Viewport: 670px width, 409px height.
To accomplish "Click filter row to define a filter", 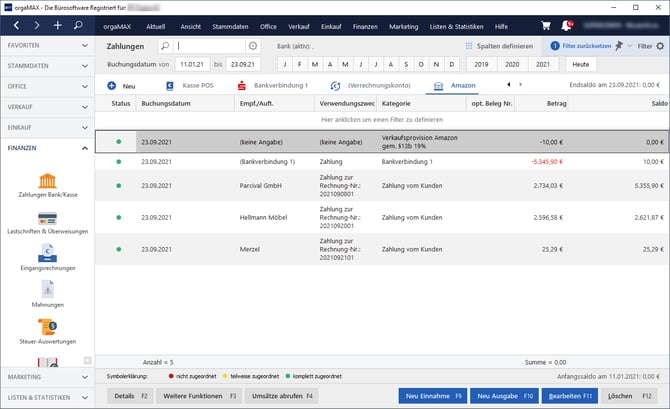I will tap(382, 120).
